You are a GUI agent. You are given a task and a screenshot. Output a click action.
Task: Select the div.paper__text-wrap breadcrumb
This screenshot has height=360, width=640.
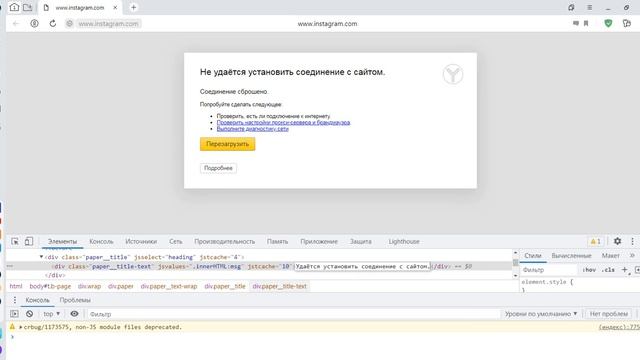[x=169, y=286]
